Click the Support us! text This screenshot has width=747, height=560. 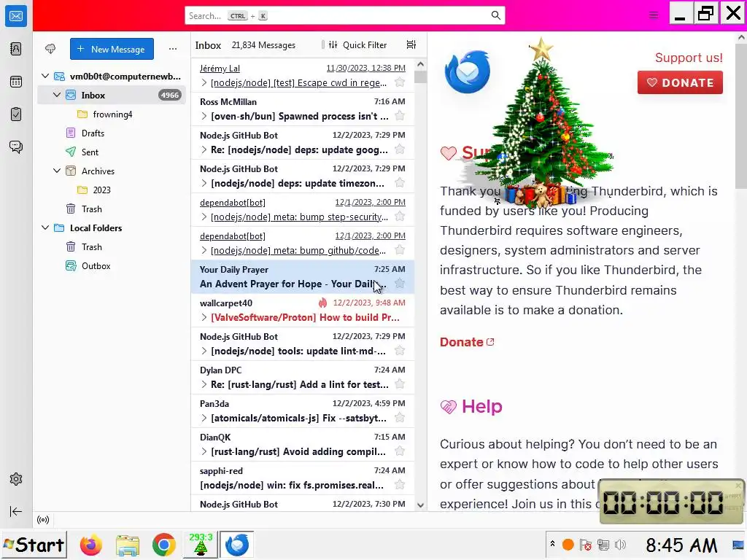click(x=689, y=58)
